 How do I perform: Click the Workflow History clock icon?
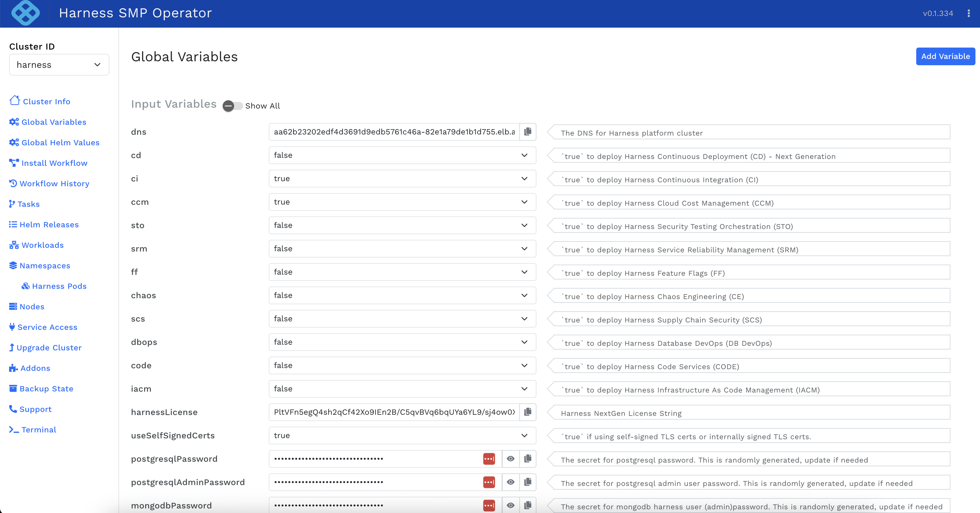coord(13,183)
